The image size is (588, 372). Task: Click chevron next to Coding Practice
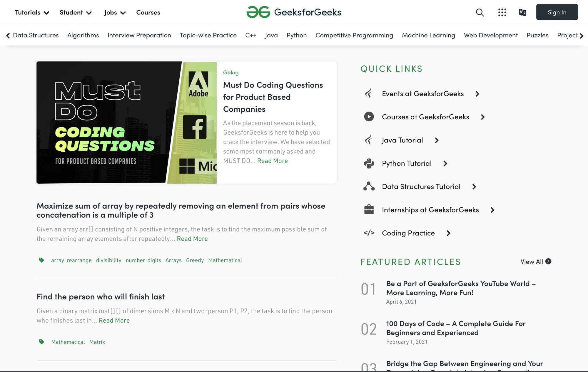(448, 233)
